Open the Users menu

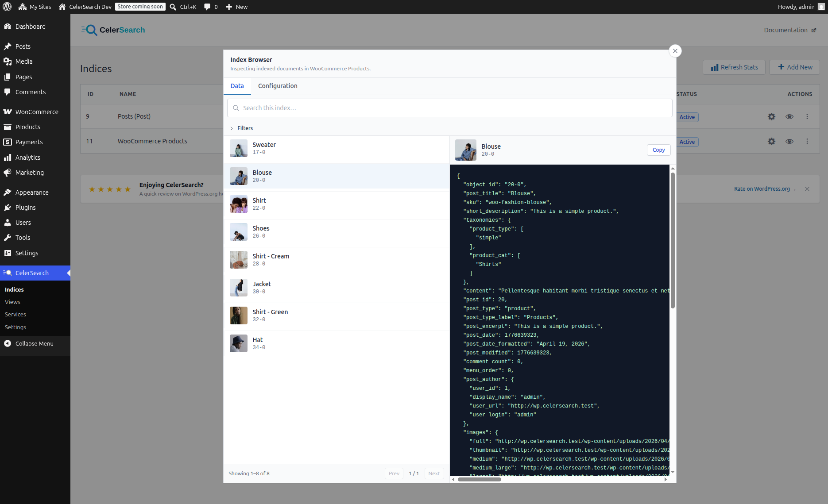(35, 223)
